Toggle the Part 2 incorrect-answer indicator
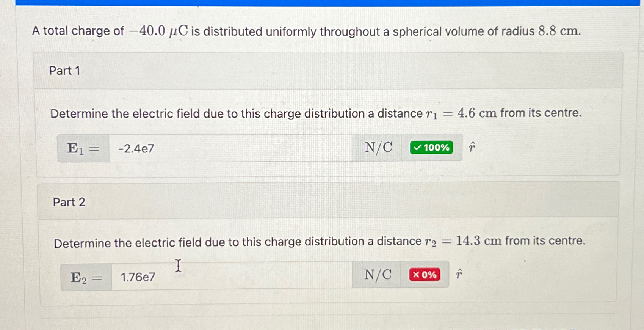The height and width of the screenshot is (330, 644). click(423, 274)
